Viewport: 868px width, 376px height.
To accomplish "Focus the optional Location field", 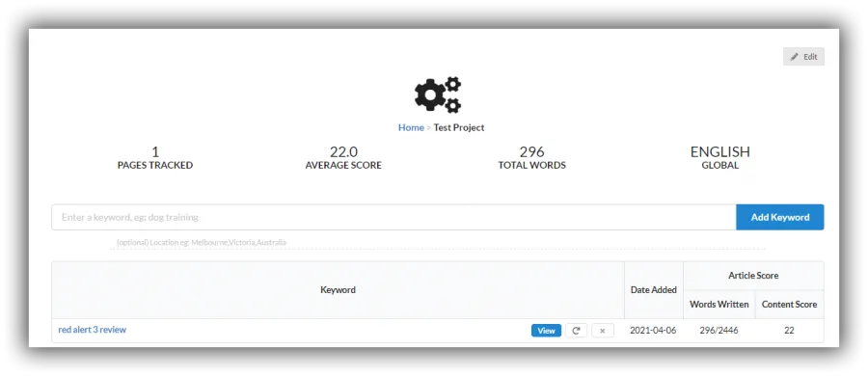I will point(437,243).
